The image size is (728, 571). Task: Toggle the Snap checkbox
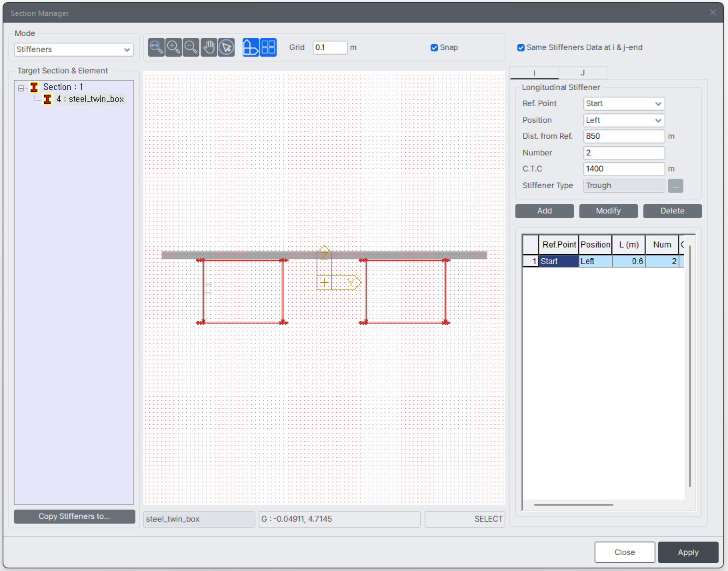434,48
